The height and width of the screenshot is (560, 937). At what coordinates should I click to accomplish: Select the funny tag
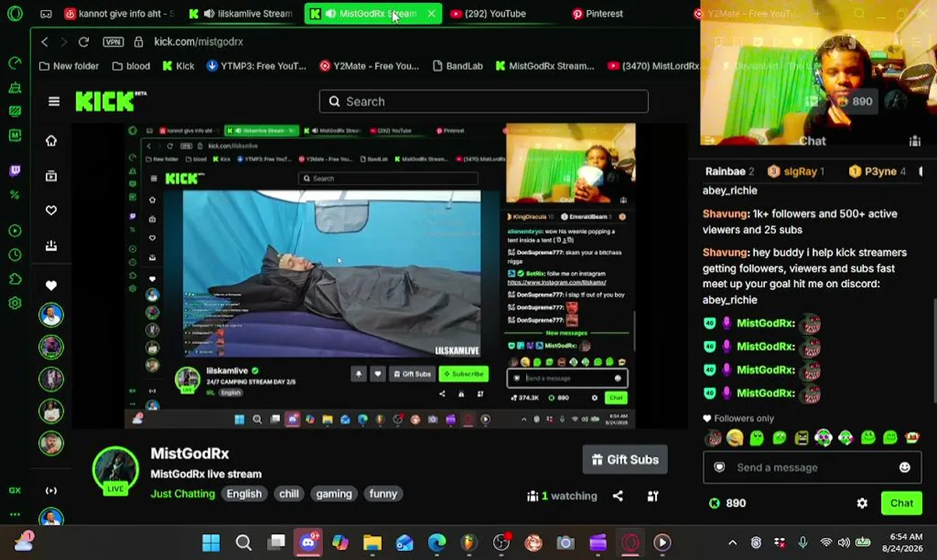pyautogui.click(x=383, y=494)
